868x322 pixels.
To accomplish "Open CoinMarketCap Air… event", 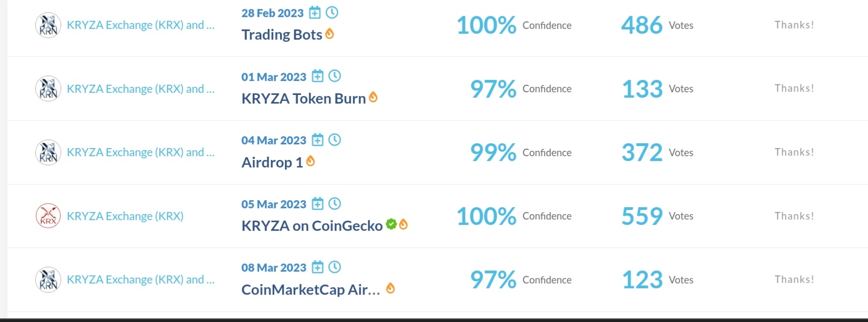I will (311, 290).
